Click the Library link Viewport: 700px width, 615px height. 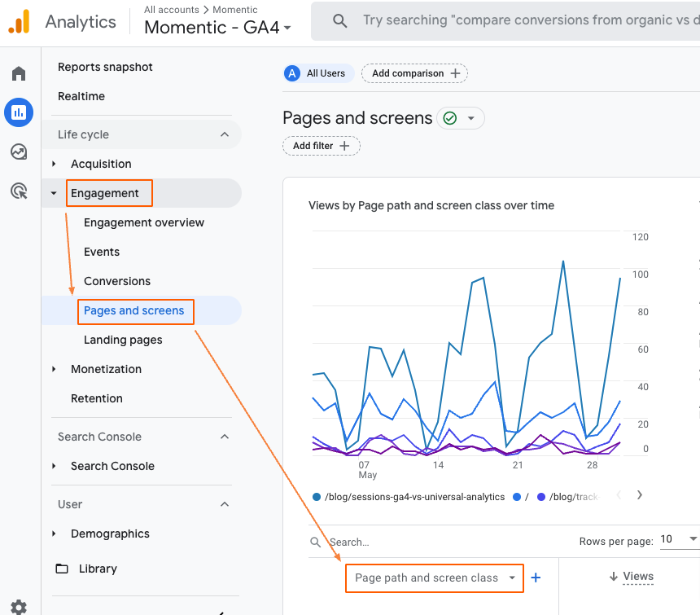pyautogui.click(x=98, y=569)
